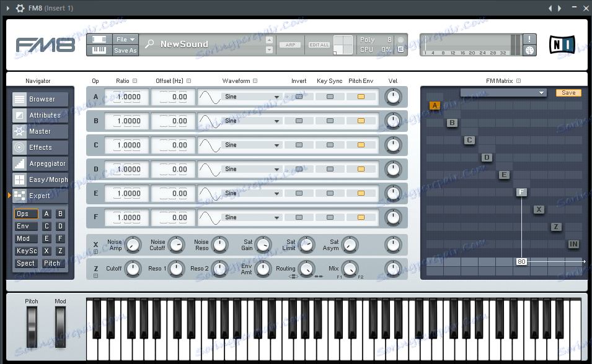Open waveform dropdown for operator E

tap(252, 193)
